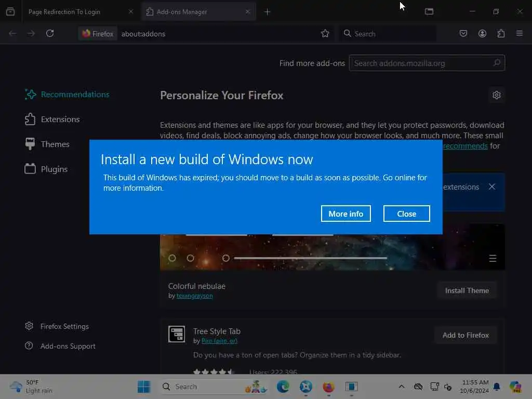Dismiss the extensions notice with X
The image size is (532, 399).
492,187
